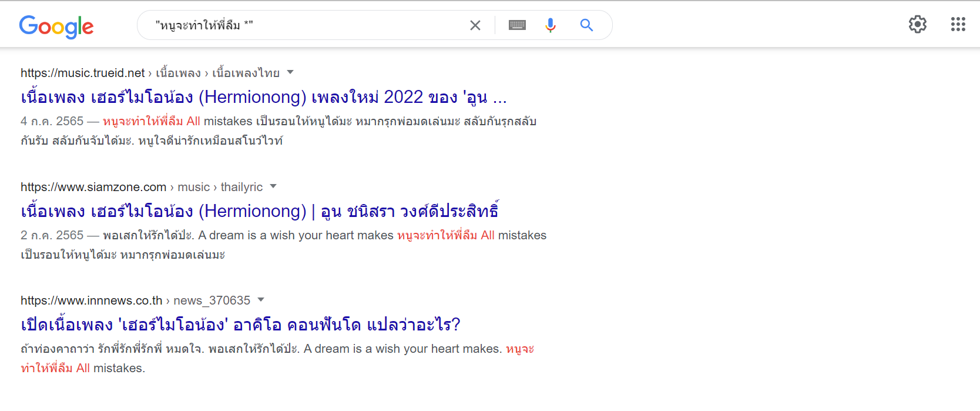Open the 'เปิดเนื้อเพลง' innnews result title

pos(240,325)
